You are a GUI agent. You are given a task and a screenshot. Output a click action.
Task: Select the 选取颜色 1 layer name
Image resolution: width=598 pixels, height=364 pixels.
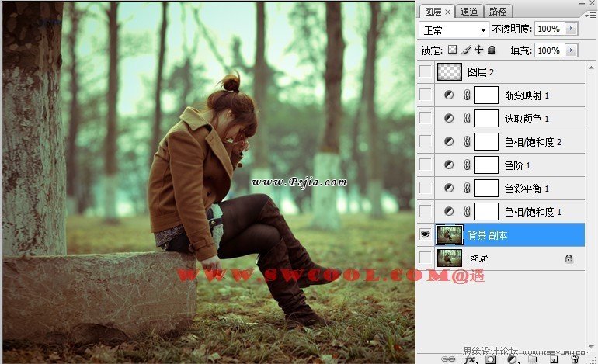coord(527,119)
